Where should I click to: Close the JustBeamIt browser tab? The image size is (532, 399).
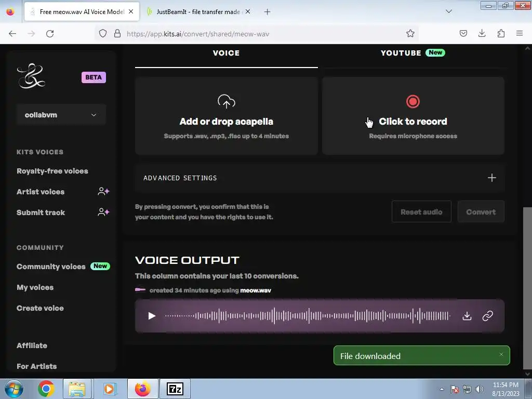tap(248, 11)
